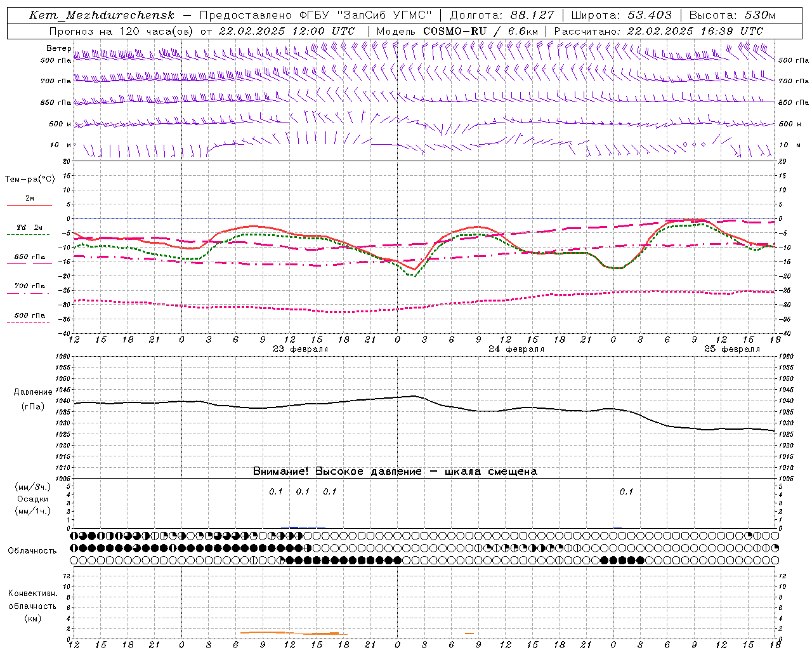Click the Ветер wind panel label
Viewport: 812px width, 650px height.
tap(58, 48)
